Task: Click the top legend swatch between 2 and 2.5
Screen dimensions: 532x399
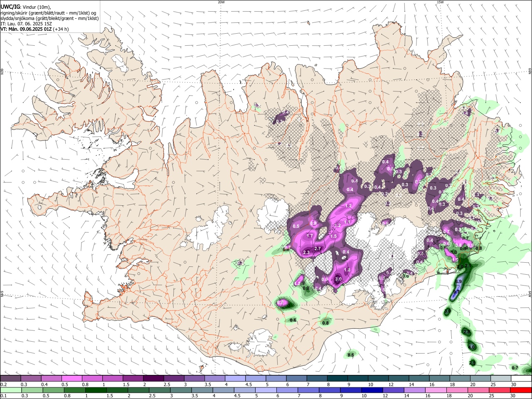Action: pos(153,378)
